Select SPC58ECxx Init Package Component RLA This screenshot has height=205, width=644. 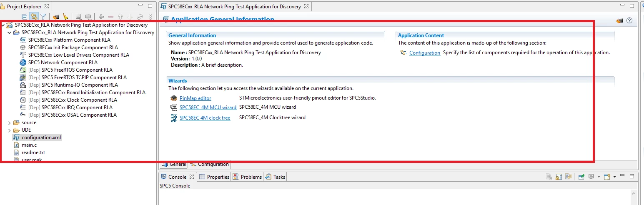[x=73, y=47]
